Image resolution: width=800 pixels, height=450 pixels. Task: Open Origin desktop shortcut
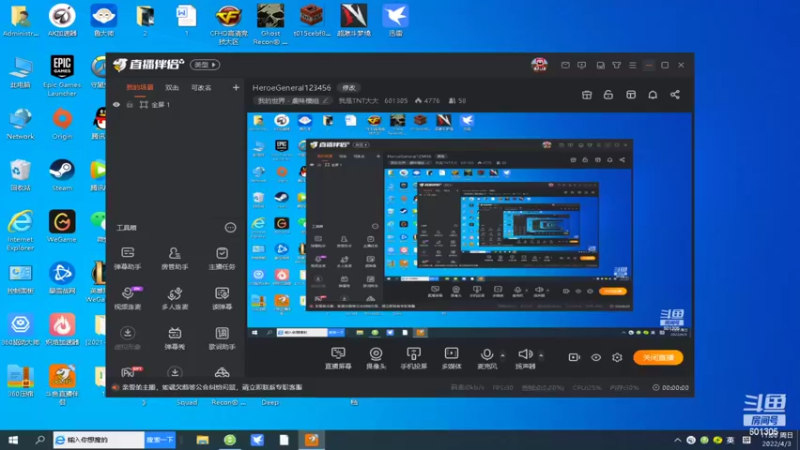[x=62, y=123]
